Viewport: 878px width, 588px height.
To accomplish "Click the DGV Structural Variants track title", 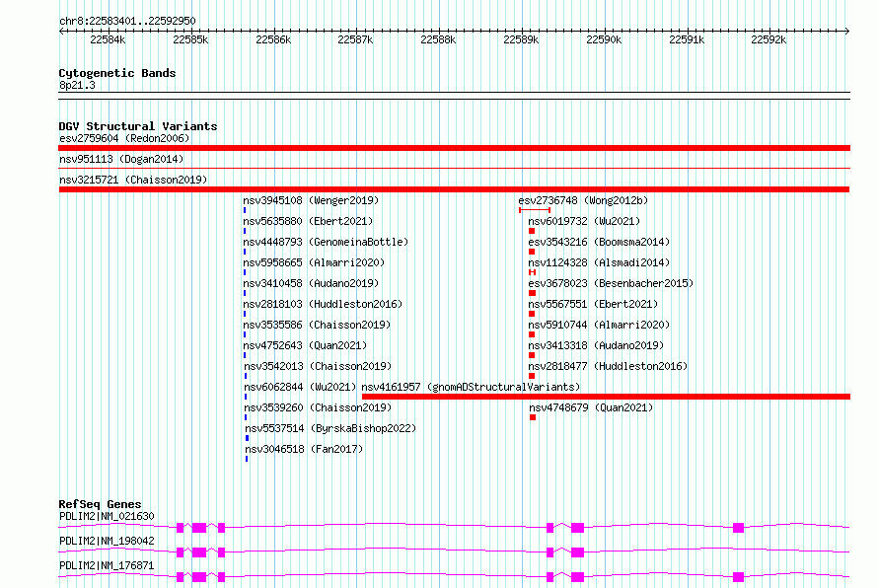I will coord(138,126).
